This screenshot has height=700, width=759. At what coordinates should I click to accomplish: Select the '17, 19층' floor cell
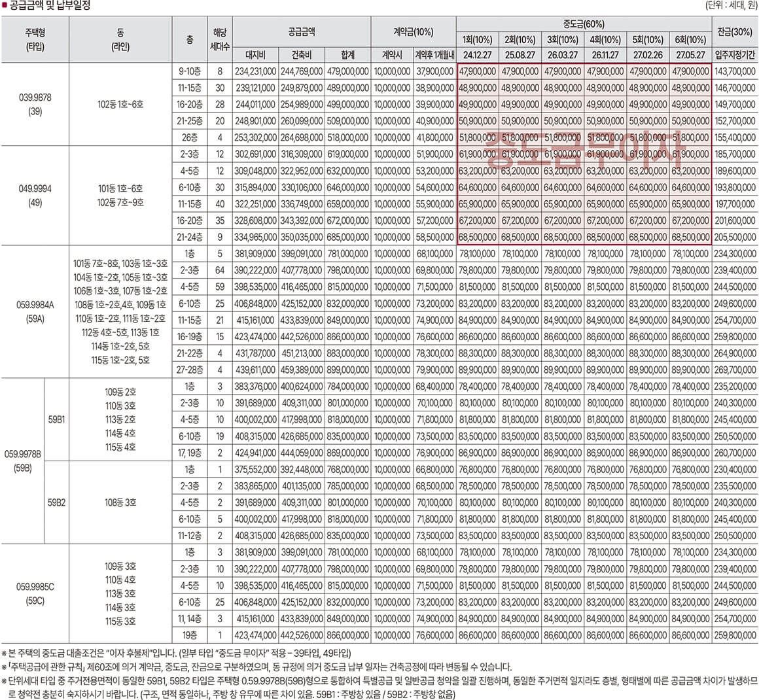tap(190, 453)
